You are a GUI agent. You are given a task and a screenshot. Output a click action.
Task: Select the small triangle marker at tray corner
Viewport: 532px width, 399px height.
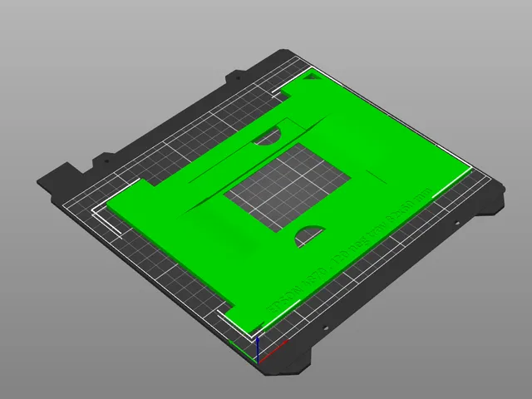click(x=311, y=77)
